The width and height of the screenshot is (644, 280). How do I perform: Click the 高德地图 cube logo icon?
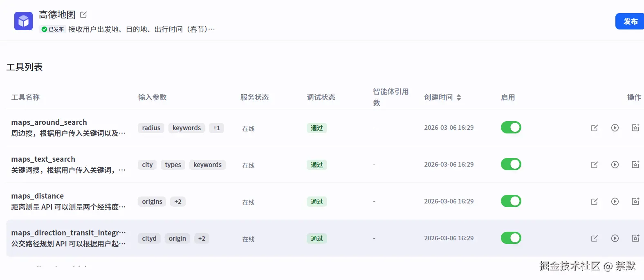point(23,21)
